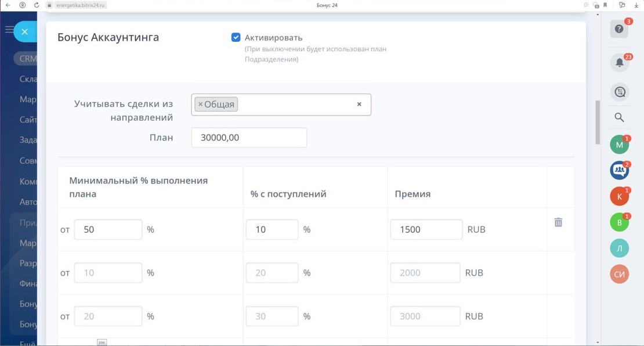The image size is (644, 346).
Task: Clear the directions selector with the x control
Action: click(359, 104)
